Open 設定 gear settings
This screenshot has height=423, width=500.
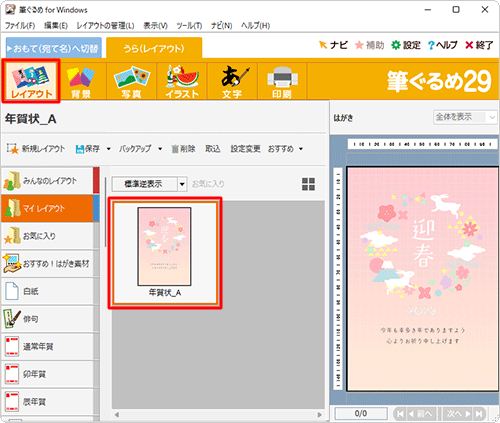click(x=406, y=45)
